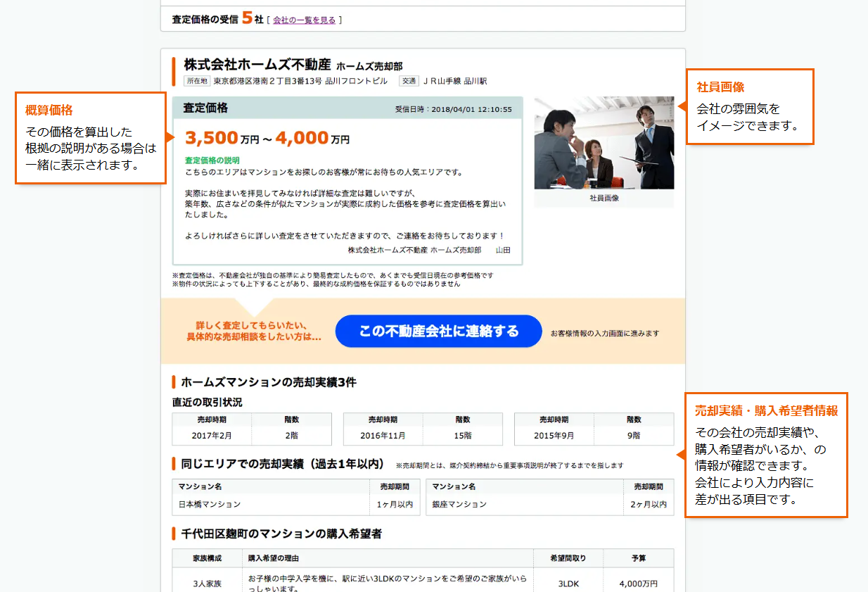Open the 会社の一覧を見る link
868x592 pixels.
304,20
